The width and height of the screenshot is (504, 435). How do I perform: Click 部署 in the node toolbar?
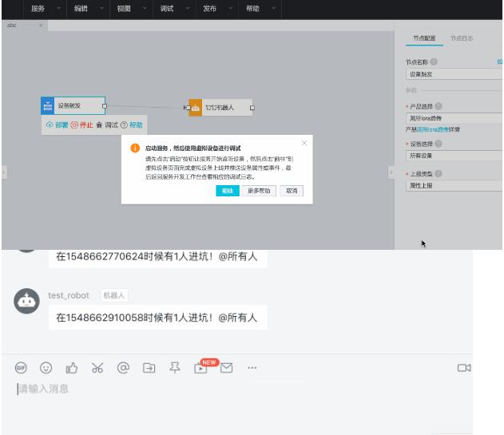click(x=58, y=125)
